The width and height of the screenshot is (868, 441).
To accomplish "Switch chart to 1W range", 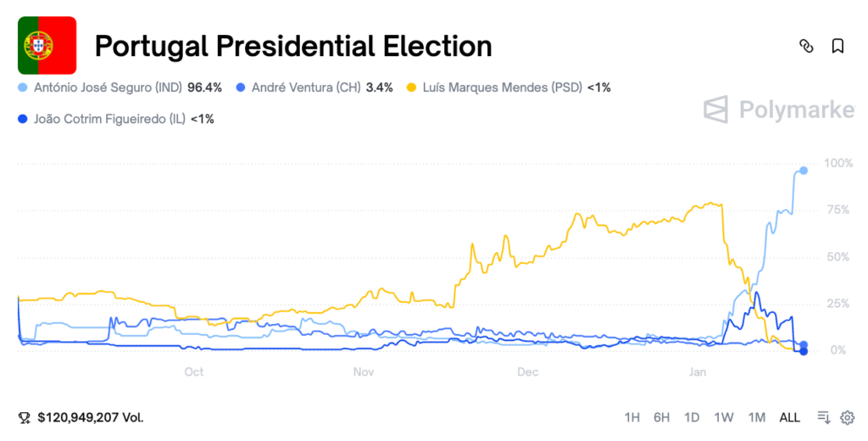I will [724, 417].
